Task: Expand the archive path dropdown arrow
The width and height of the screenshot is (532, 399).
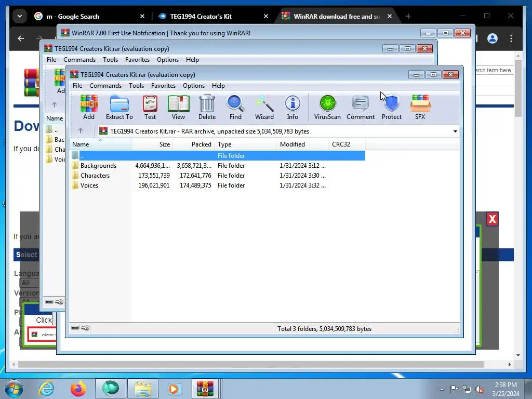Action: click(x=455, y=131)
